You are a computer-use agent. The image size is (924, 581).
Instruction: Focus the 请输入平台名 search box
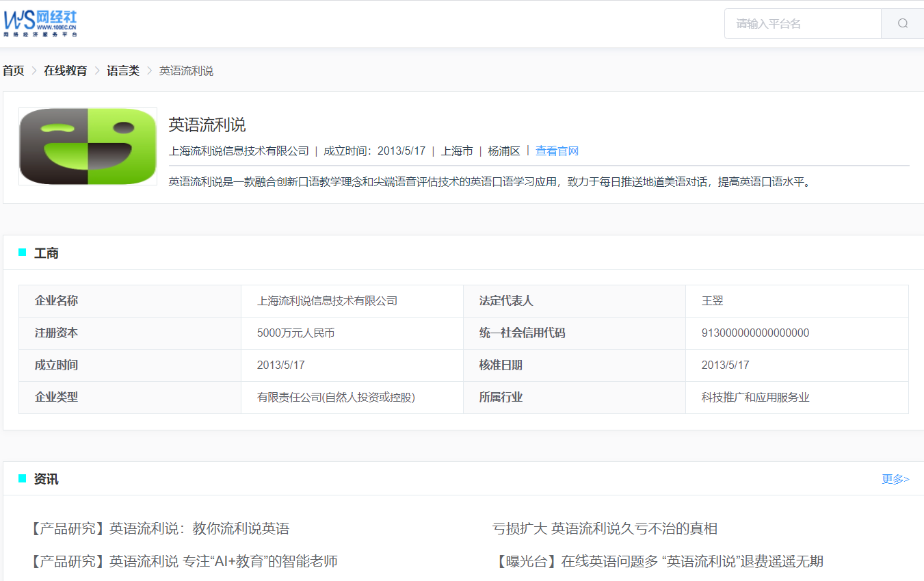(803, 23)
